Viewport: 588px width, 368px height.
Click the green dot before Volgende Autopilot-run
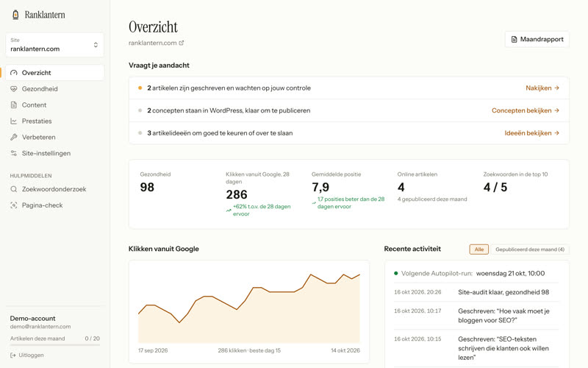coord(396,273)
